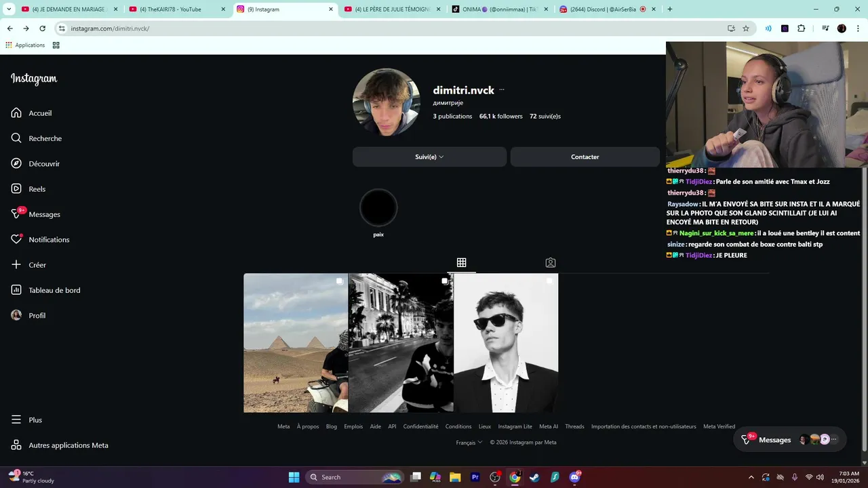Open profile options three-dot menu
The width and height of the screenshot is (868, 488).
point(502,90)
